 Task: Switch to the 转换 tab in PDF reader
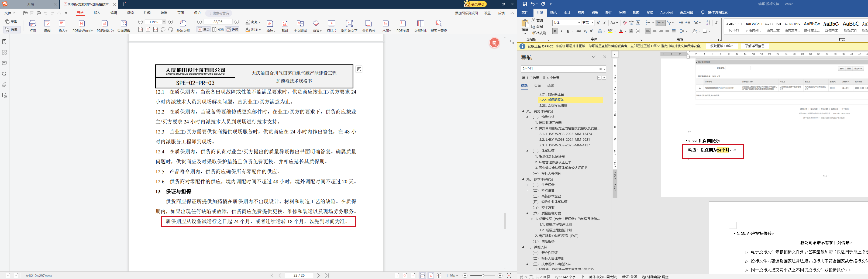tap(164, 13)
